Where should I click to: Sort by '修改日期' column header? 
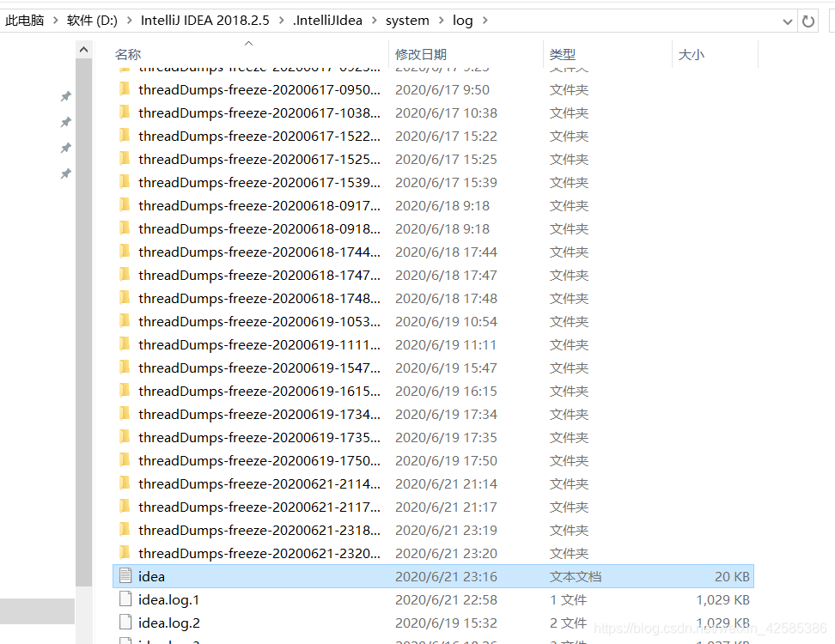pyautogui.click(x=421, y=54)
